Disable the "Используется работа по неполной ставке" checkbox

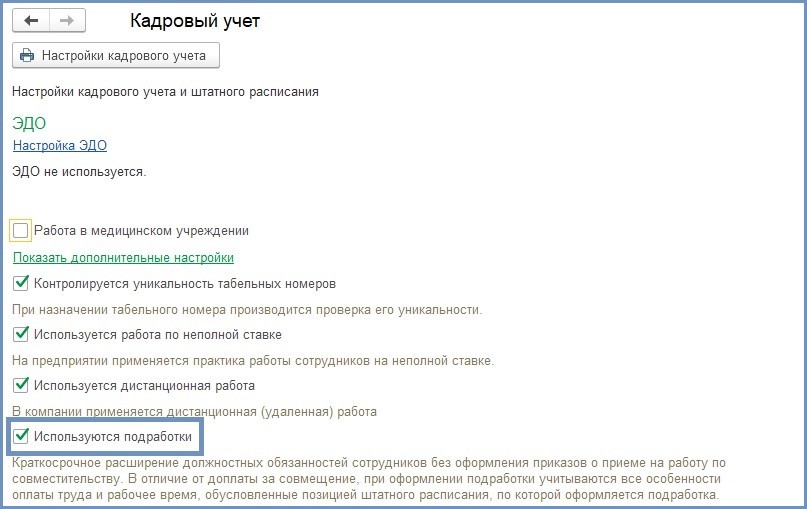coord(21,334)
